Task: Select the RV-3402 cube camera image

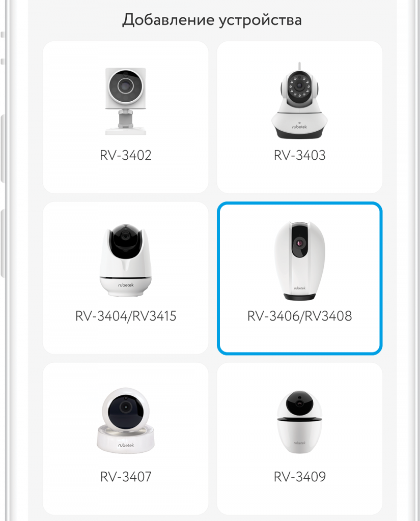Action: 126,101
